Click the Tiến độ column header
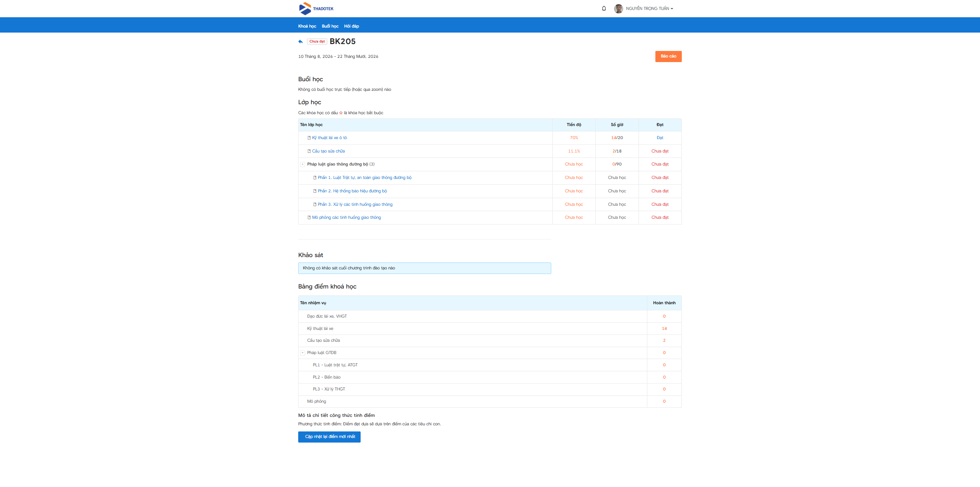The image size is (980, 487). (x=574, y=125)
